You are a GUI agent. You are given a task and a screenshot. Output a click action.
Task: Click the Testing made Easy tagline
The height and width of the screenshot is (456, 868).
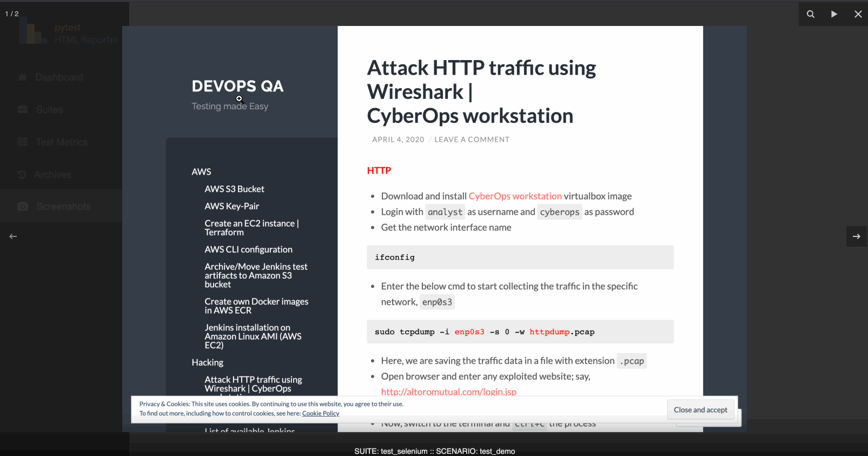pos(230,106)
